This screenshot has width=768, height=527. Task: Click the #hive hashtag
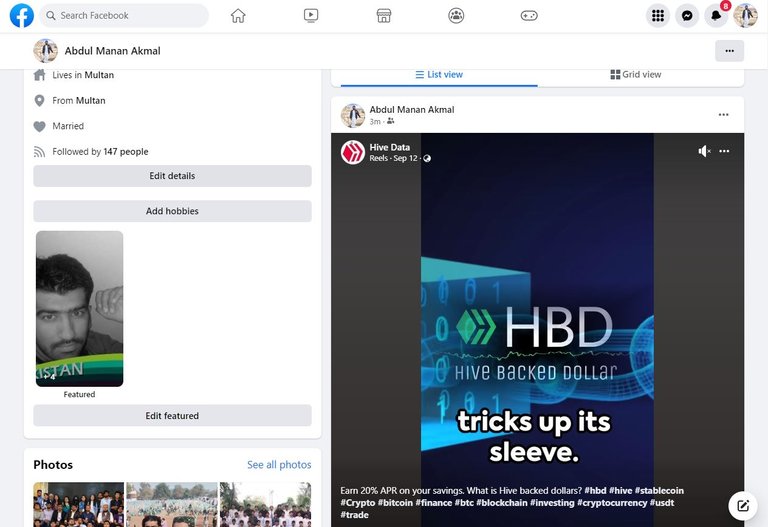pyautogui.click(x=621, y=490)
